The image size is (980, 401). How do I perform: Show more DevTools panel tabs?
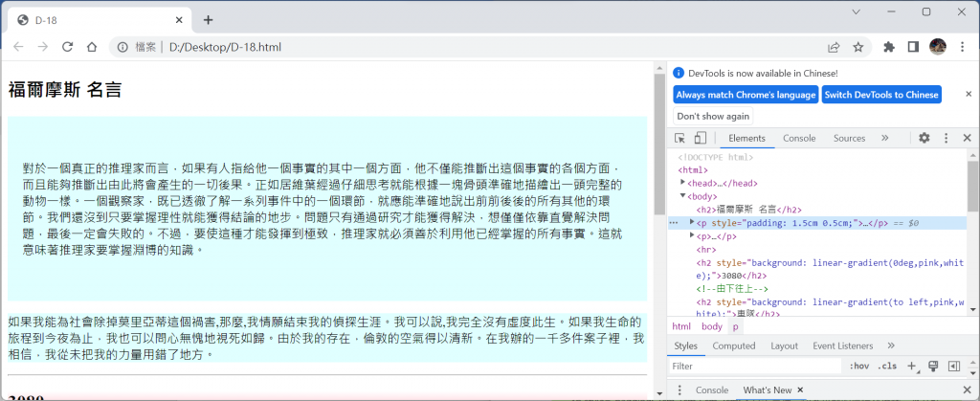(885, 138)
